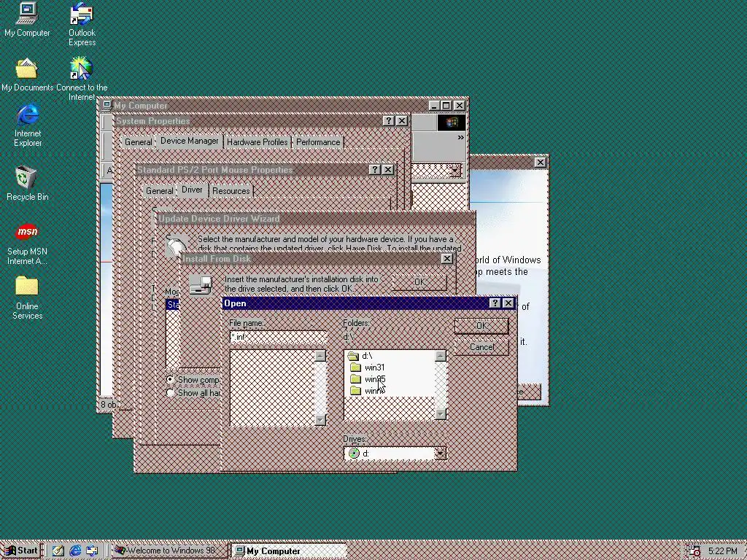This screenshot has width=747, height=560.
Task: Switch to General tab in System Properties
Action: pyautogui.click(x=138, y=142)
